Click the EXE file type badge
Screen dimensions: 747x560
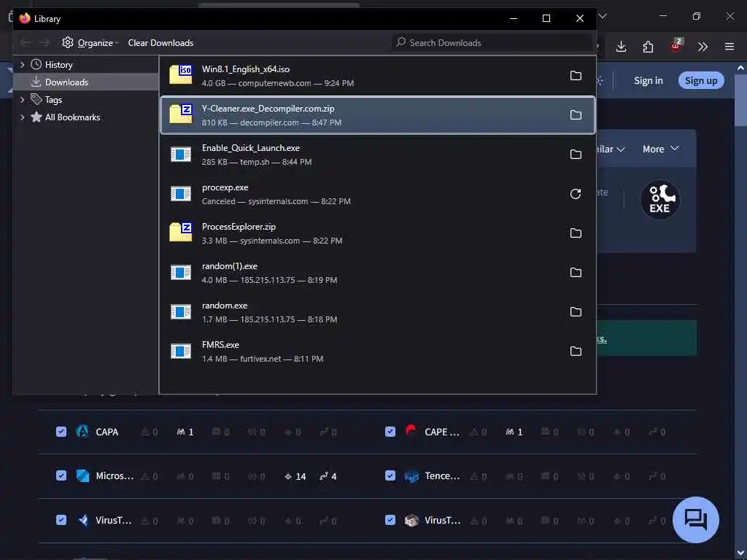[659, 200]
